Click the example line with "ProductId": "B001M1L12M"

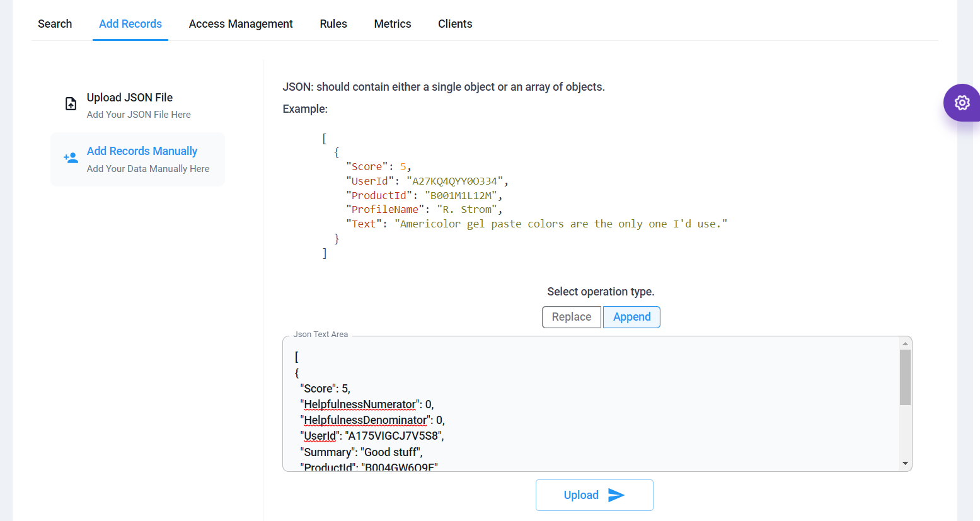(x=424, y=195)
